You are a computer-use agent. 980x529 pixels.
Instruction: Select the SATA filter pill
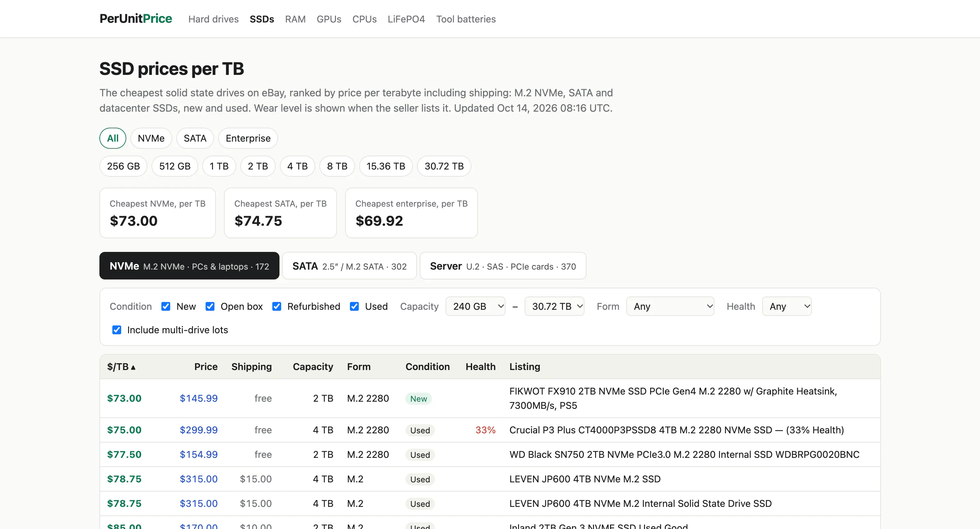pos(195,138)
